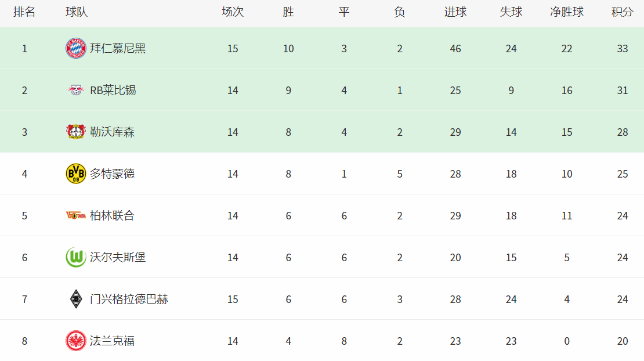Open the 多特蒙德 team page link
644x361 pixels.
tap(113, 174)
